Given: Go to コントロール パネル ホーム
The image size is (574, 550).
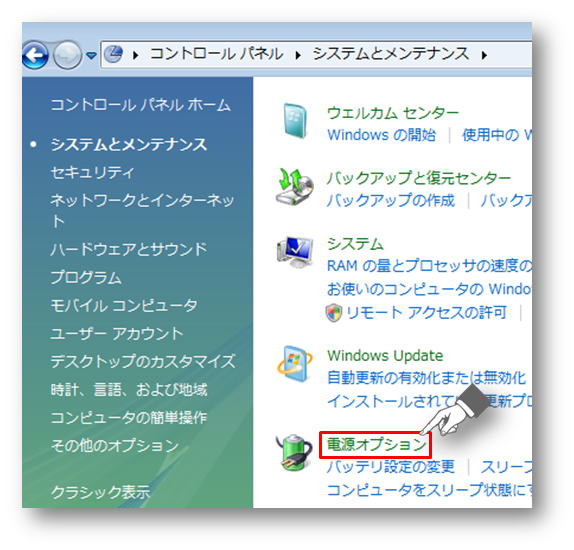Looking at the screenshot, I should 141,105.
